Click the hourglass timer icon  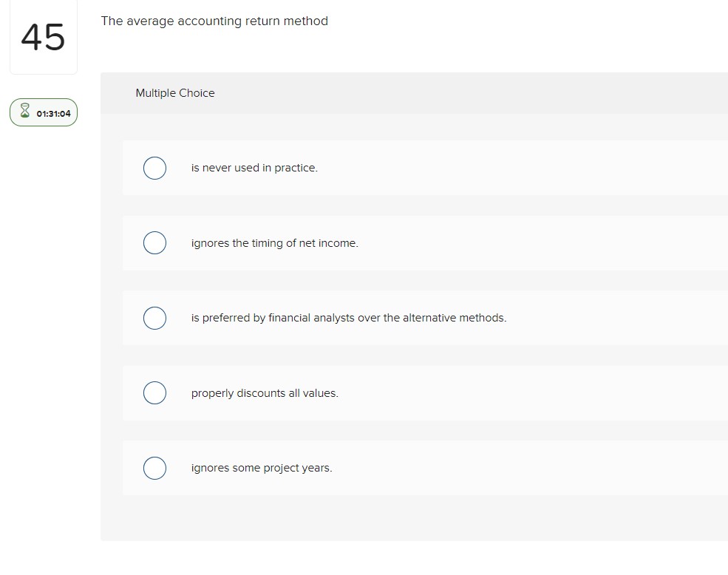pos(24,112)
